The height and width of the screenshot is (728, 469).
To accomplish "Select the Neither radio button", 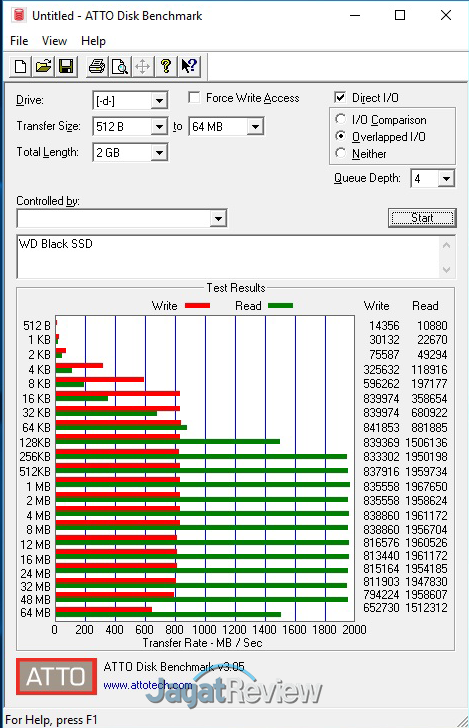I will (340, 153).
